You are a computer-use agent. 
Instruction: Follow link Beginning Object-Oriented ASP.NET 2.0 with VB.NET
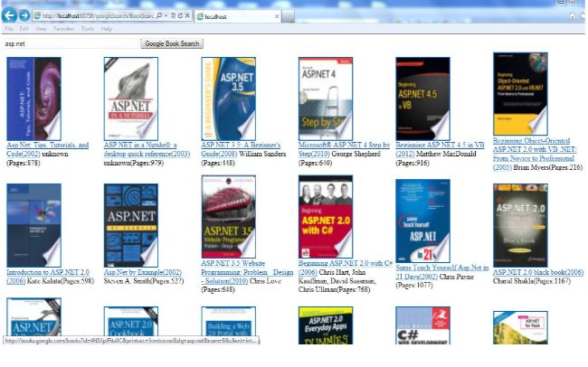pos(535,154)
